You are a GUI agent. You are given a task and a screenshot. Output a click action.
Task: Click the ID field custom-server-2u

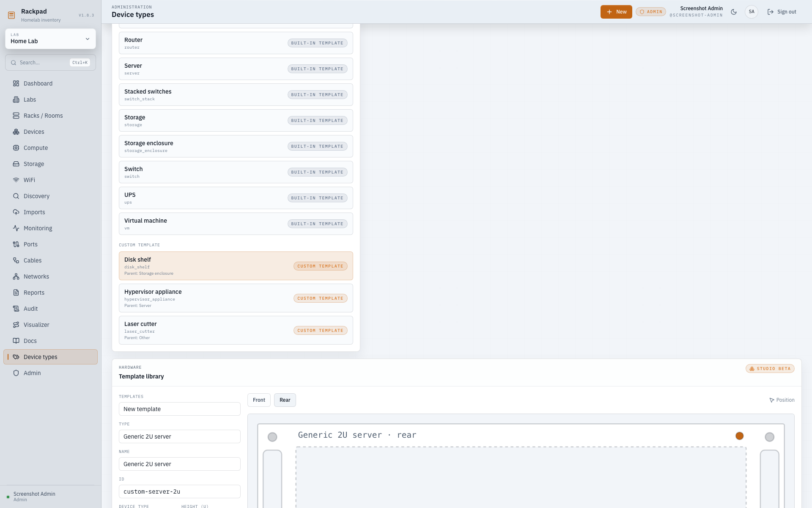click(180, 491)
